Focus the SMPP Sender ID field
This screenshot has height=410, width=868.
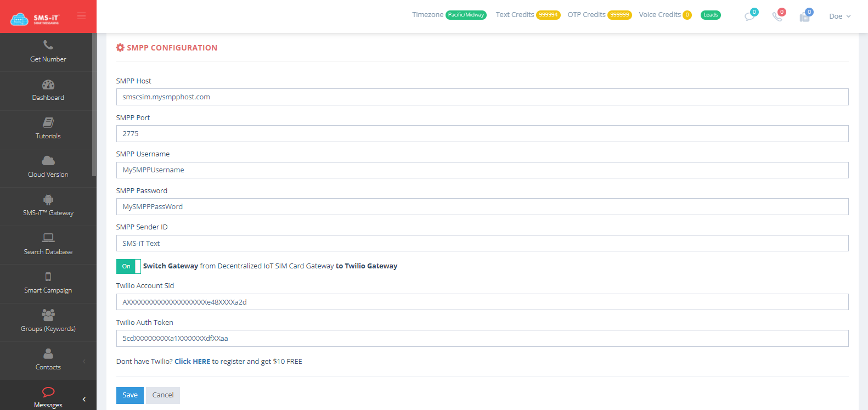point(482,243)
